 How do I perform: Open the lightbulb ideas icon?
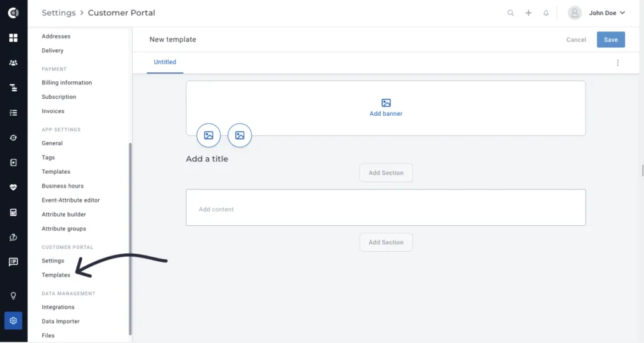pos(13,296)
